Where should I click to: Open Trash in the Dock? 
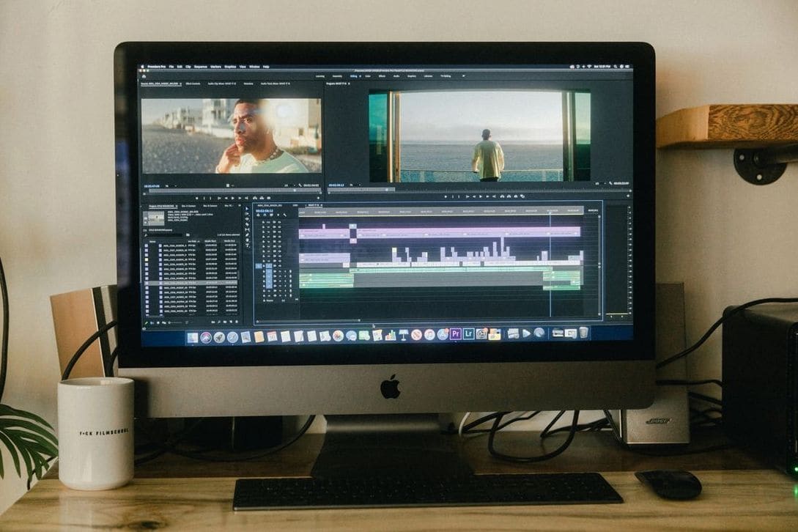(x=583, y=333)
